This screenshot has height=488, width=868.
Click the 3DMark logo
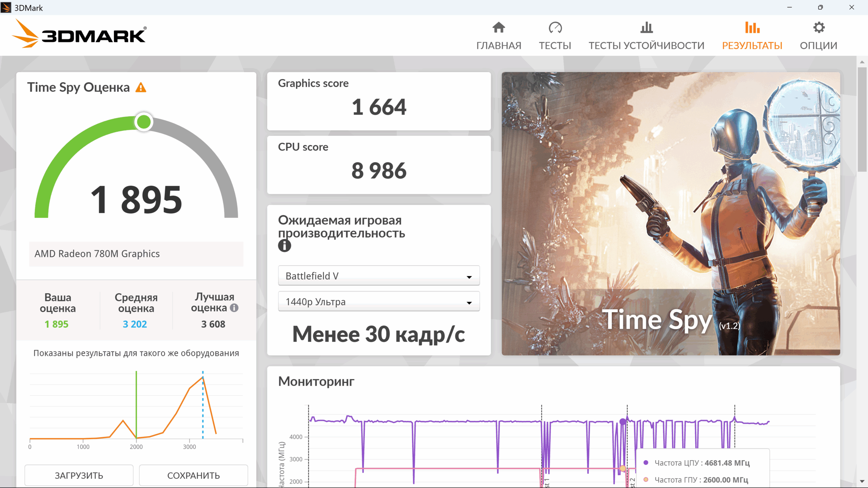click(x=79, y=34)
